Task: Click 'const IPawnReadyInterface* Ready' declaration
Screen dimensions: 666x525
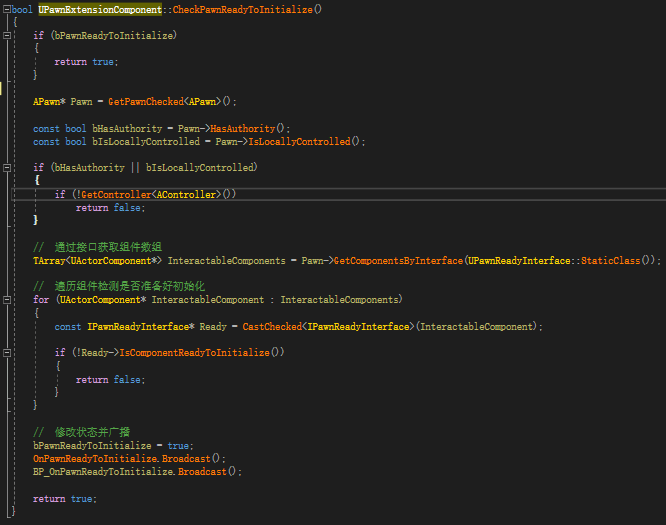Action: 141,326
